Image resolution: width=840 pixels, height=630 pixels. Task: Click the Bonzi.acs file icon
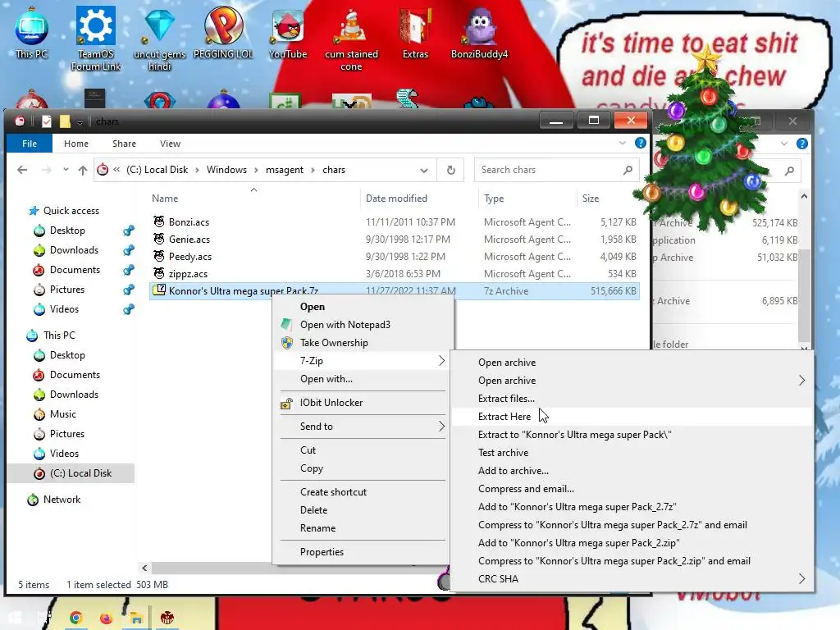click(158, 221)
